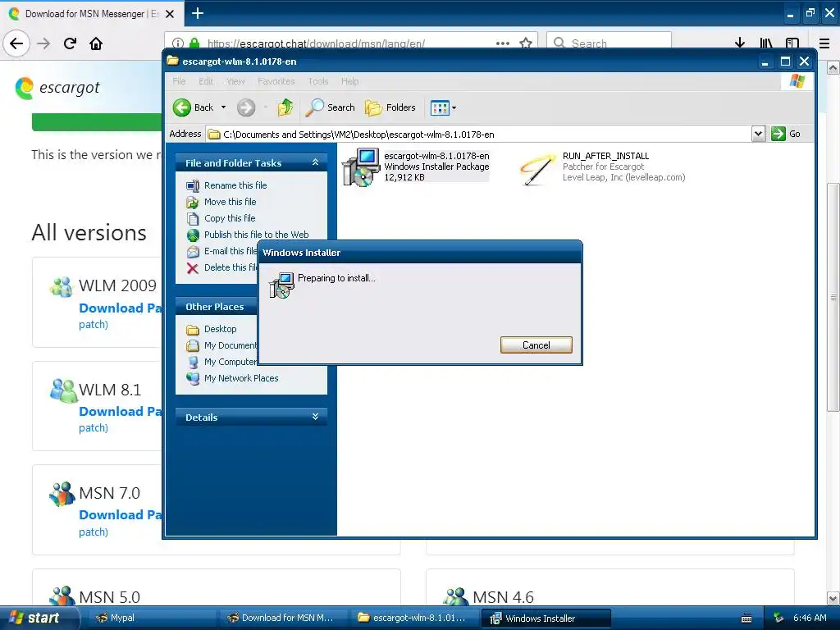Viewport: 840px width, 630px height.
Task: Bookmark this page with the star icon
Action: coord(526,43)
